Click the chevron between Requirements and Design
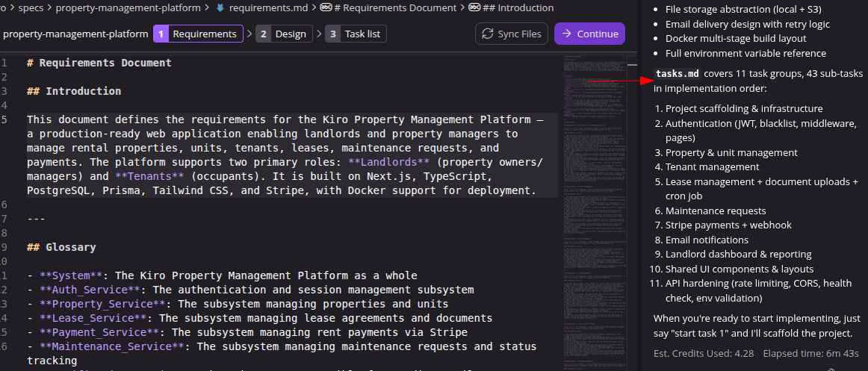 click(x=249, y=34)
